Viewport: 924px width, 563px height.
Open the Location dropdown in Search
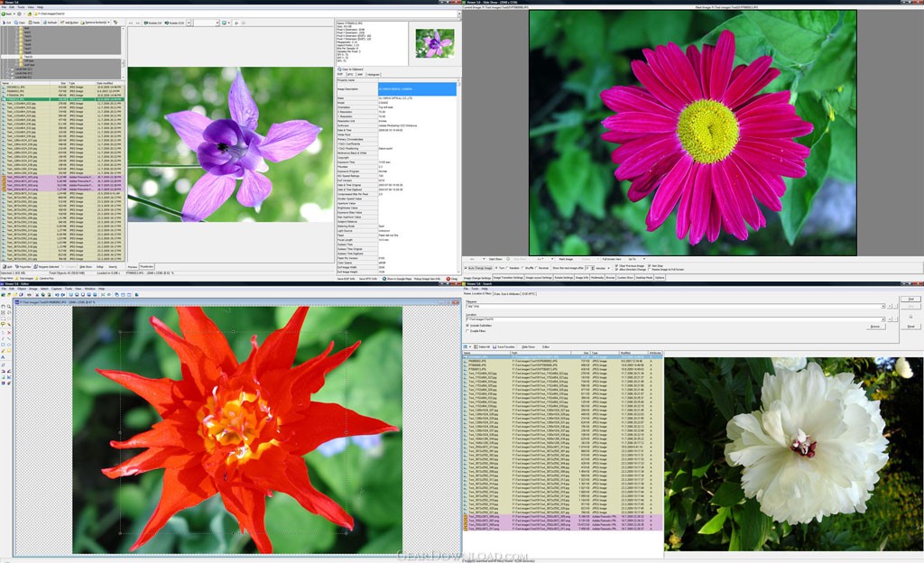click(x=882, y=319)
